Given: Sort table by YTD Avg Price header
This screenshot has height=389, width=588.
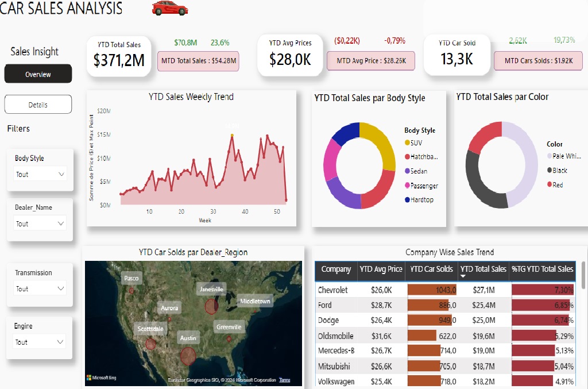Looking at the screenshot, I should [381, 269].
